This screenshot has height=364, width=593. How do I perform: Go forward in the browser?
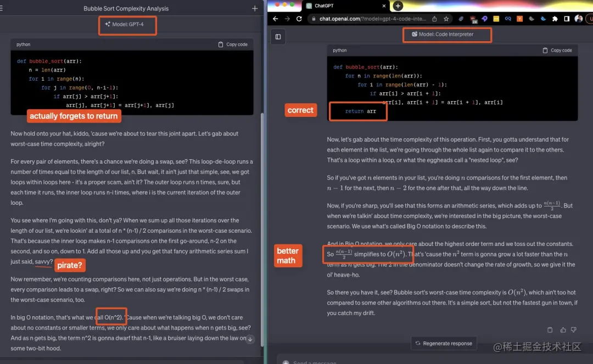(287, 19)
